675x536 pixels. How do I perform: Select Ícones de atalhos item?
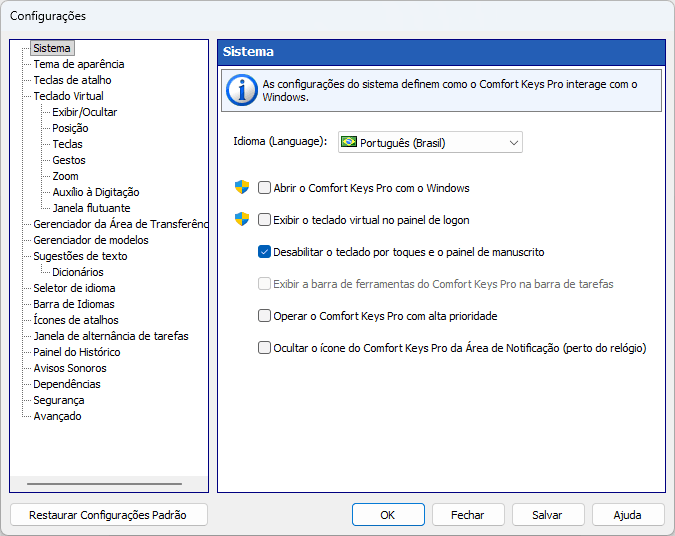[76, 320]
